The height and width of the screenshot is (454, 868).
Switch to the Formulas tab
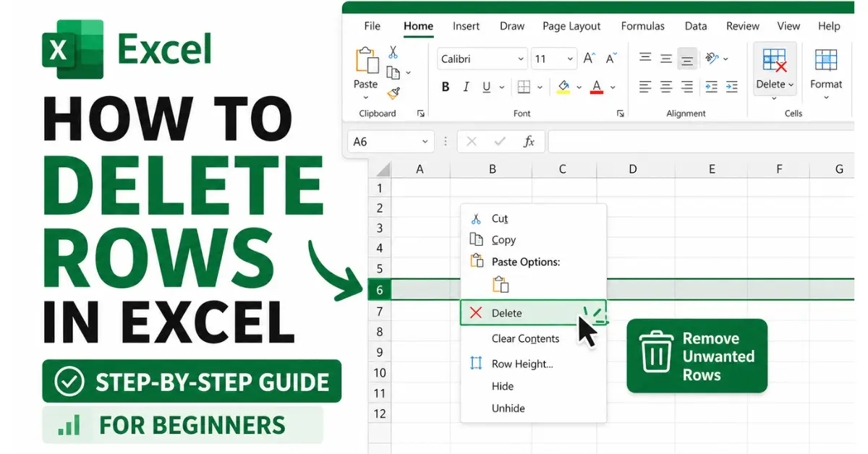[x=642, y=26]
